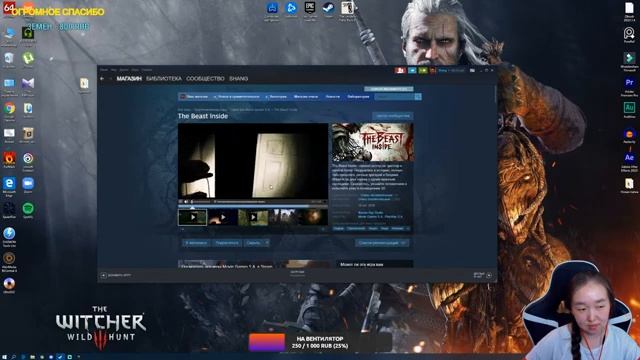Click the taskbar search magnifier icon
The width and height of the screenshot is (640, 360).
(x=13, y=357)
